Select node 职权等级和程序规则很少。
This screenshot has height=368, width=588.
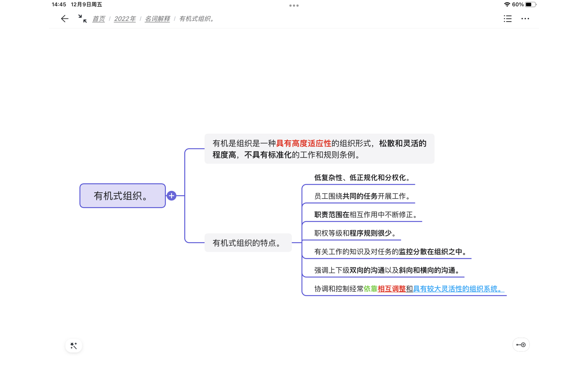click(356, 233)
